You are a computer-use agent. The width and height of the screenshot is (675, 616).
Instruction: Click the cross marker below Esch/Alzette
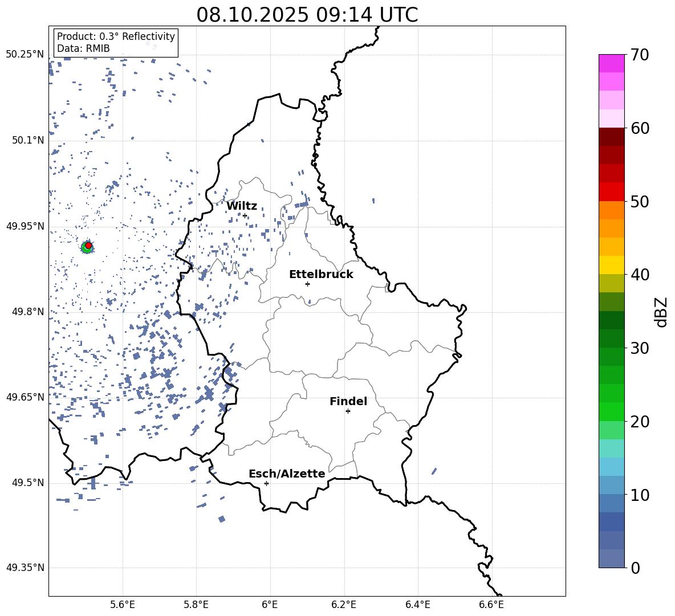point(266,483)
